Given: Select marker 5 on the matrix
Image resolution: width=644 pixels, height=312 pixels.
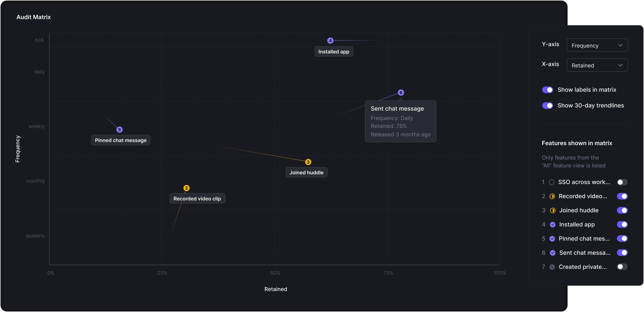Looking at the screenshot, I should [x=119, y=130].
